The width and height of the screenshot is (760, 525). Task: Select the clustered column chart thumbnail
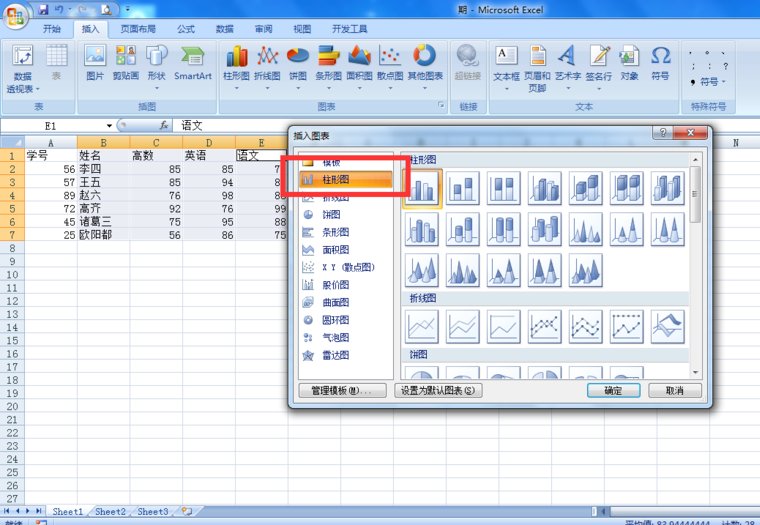point(422,189)
